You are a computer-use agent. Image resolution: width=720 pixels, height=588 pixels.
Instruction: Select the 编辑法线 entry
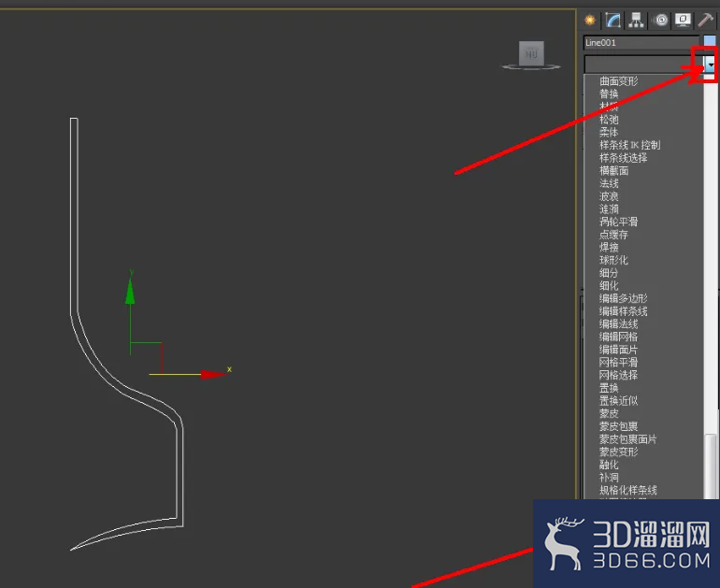(x=618, y=324)
